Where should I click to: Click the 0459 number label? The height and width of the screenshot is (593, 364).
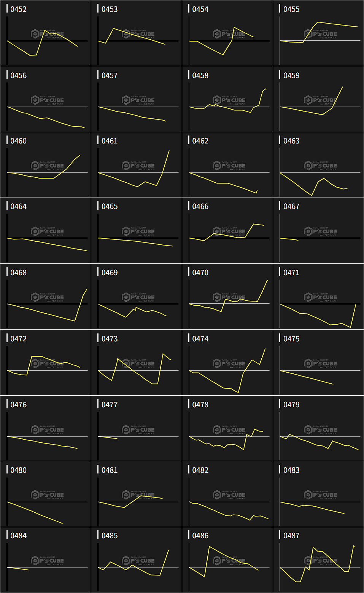[291, 75]
